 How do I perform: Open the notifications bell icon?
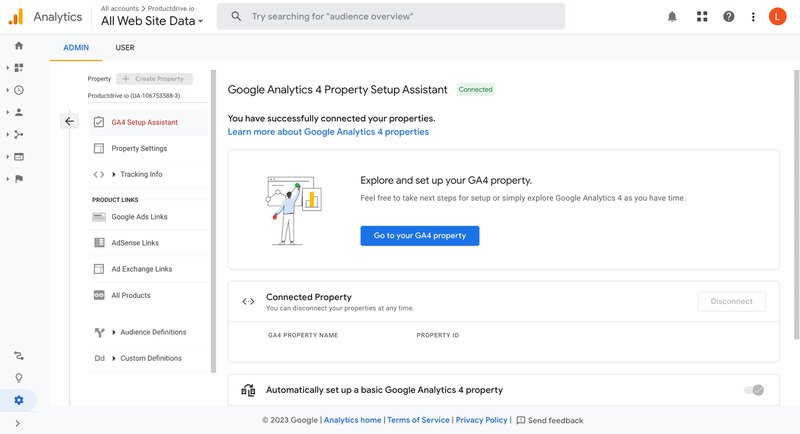coord(672,17)
